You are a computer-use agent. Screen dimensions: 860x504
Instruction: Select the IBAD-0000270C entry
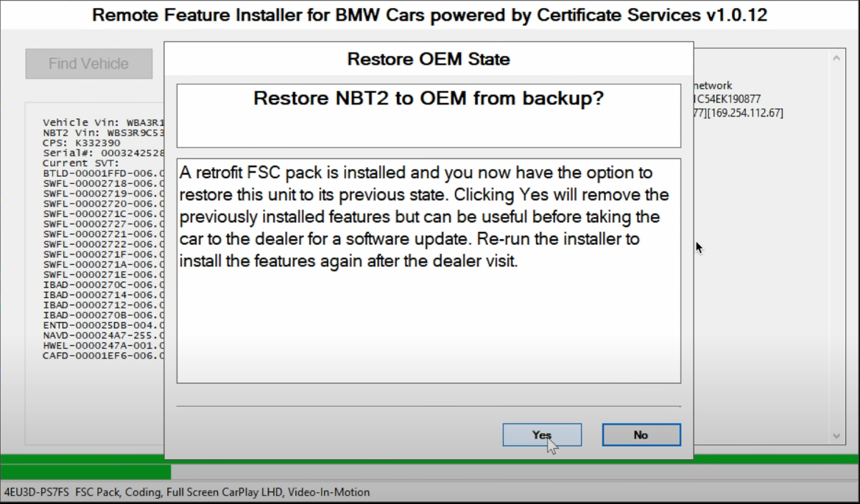104,285
